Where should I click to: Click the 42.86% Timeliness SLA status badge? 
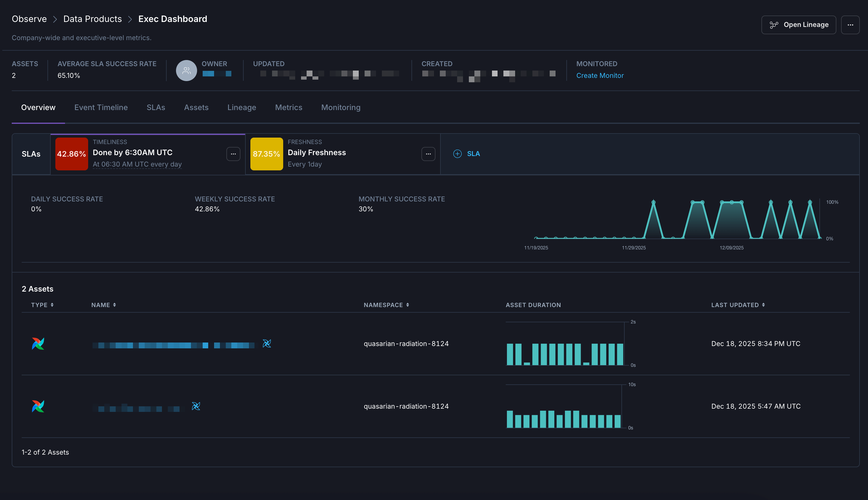pyautogui.click(x=71, y=154)
